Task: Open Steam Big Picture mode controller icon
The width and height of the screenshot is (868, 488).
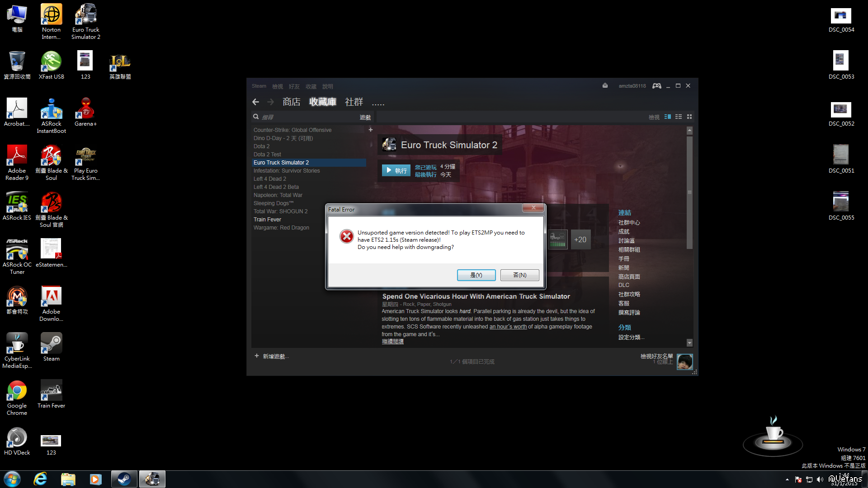Action: [x=656, y=86]
